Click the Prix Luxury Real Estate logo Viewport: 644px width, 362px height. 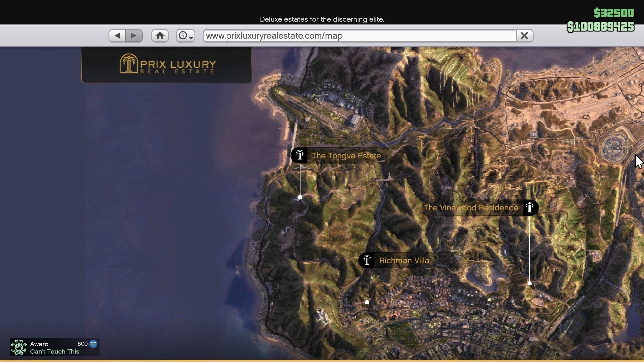pos(166,65)
